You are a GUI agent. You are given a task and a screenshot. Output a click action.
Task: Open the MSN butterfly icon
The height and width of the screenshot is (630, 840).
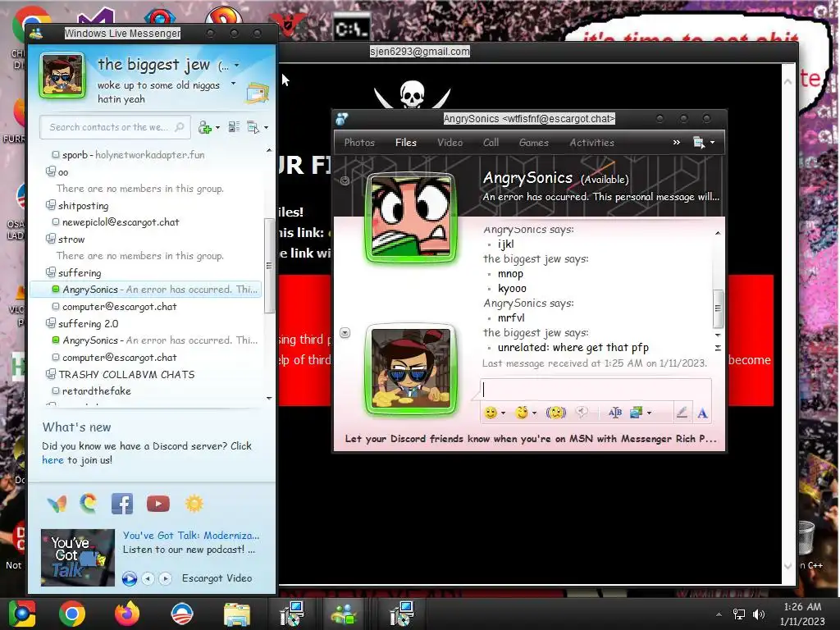point(57,504)
